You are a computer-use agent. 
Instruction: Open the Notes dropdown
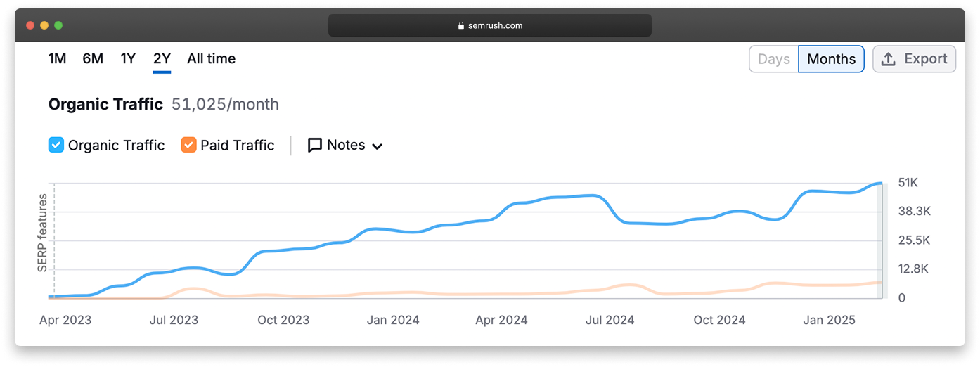click(345, 146)
